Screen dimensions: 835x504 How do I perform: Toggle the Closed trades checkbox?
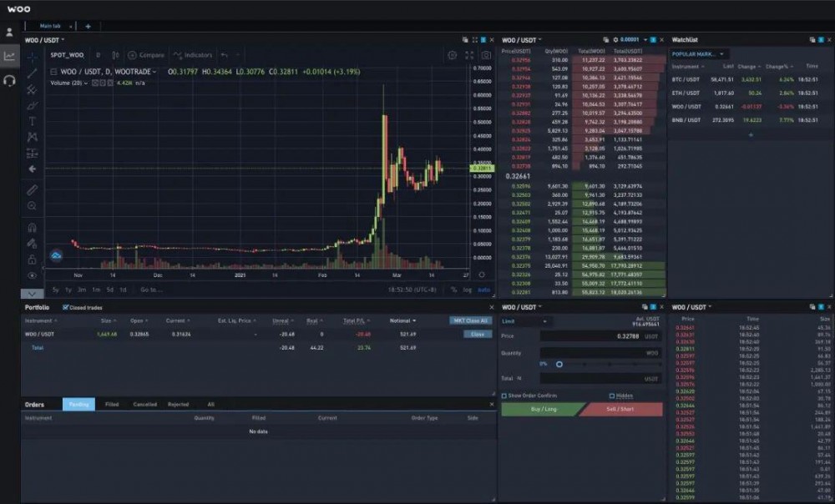pos(65,308)
